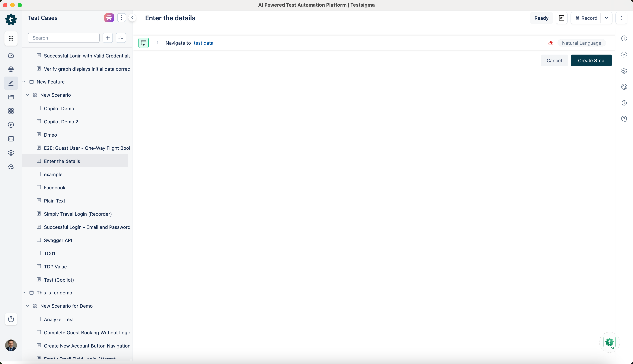Open the bulk select checklist icon near Search
The width and height of the screenshot is (633, 364).
(121, 38)
